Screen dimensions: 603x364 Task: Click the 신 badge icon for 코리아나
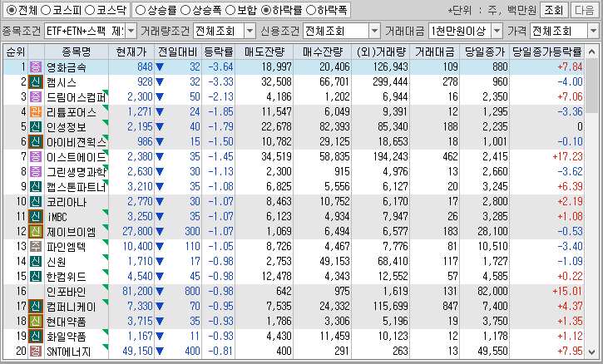(x=36, y=202)
